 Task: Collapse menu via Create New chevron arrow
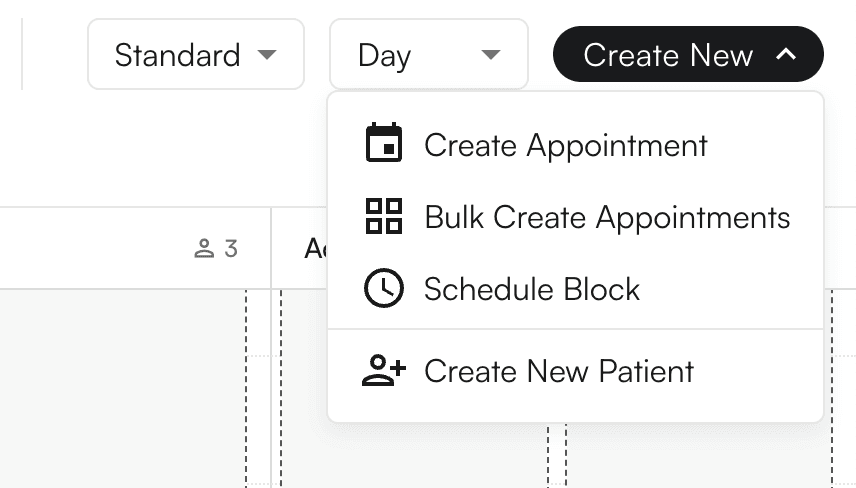point(786,54)
